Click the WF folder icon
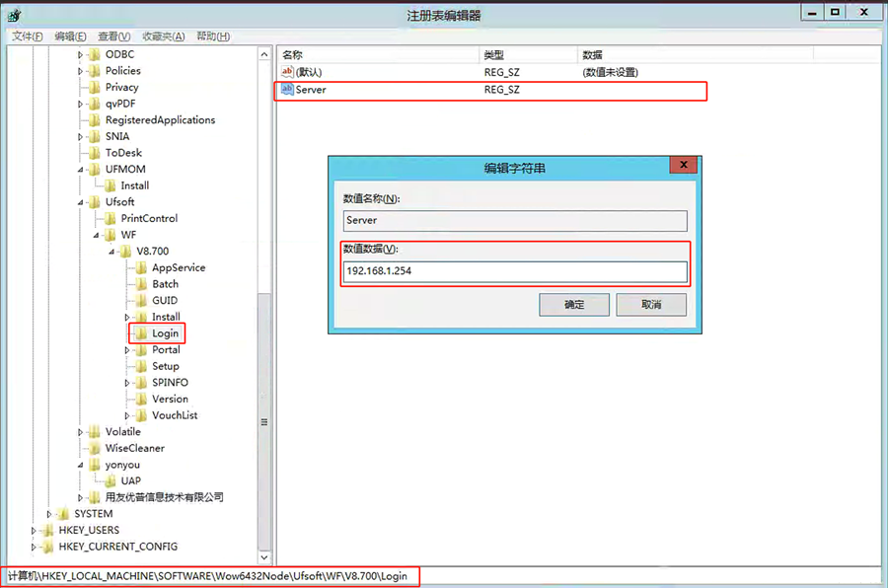 click(111, 235)
